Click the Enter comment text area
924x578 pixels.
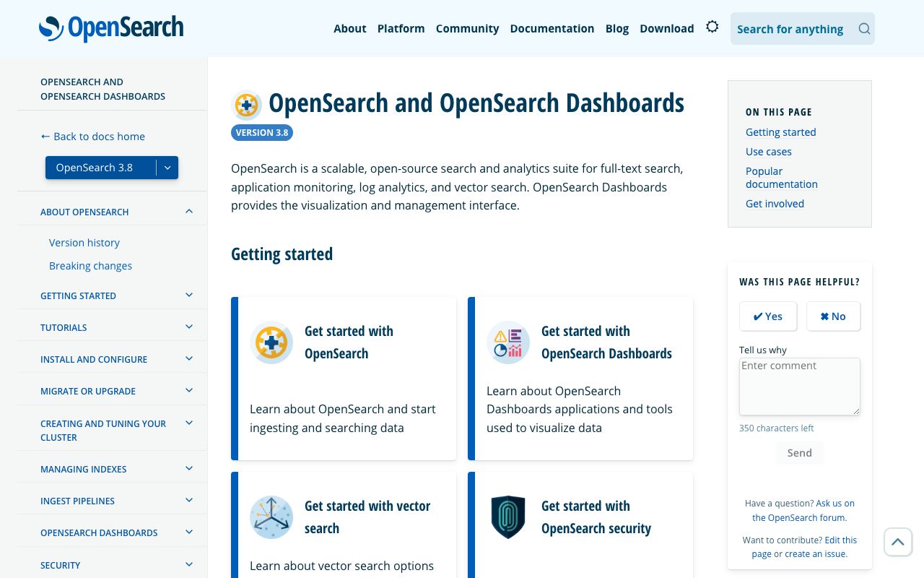pyautogui.click(x=800, y=387)
